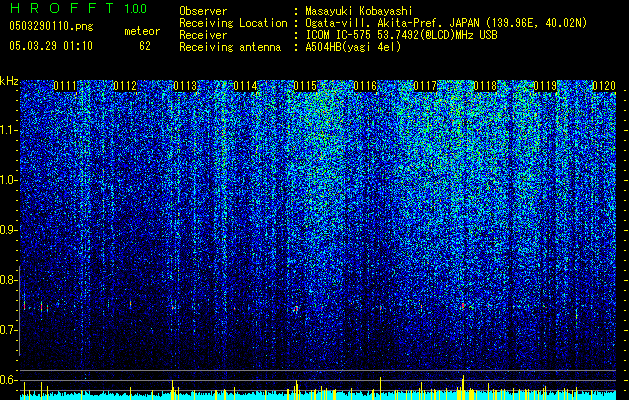This screenshot has width=629, height=400.
Task: Click the 0.8 frequency axis label
Action: coord(8,280)
